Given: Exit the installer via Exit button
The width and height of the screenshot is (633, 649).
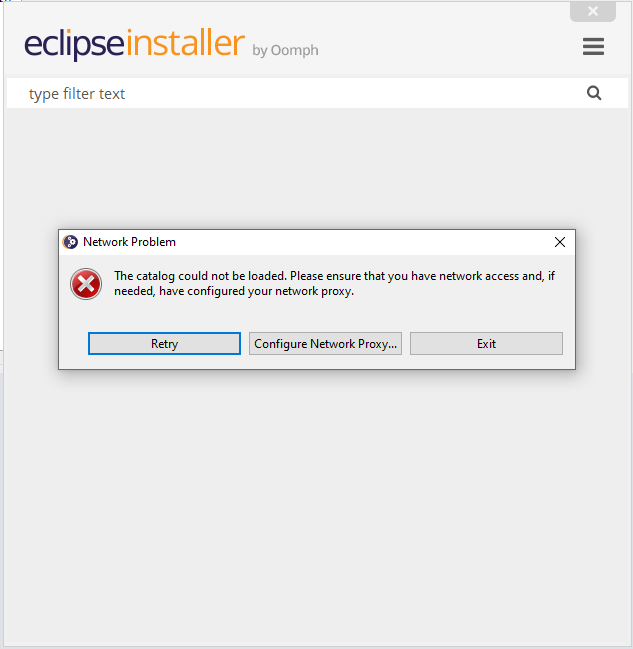Looking at the screenshot, I should click(x=486, y=344).
